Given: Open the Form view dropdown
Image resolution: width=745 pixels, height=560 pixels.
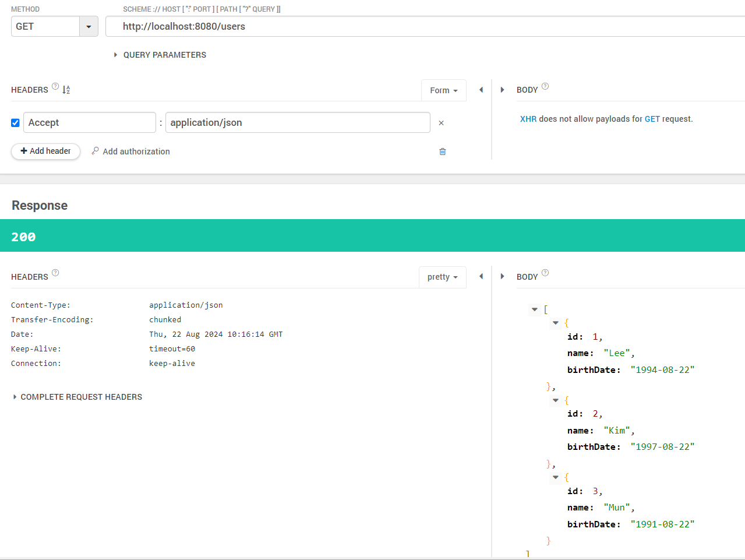Looking at the screenshot, I should 443,90.
